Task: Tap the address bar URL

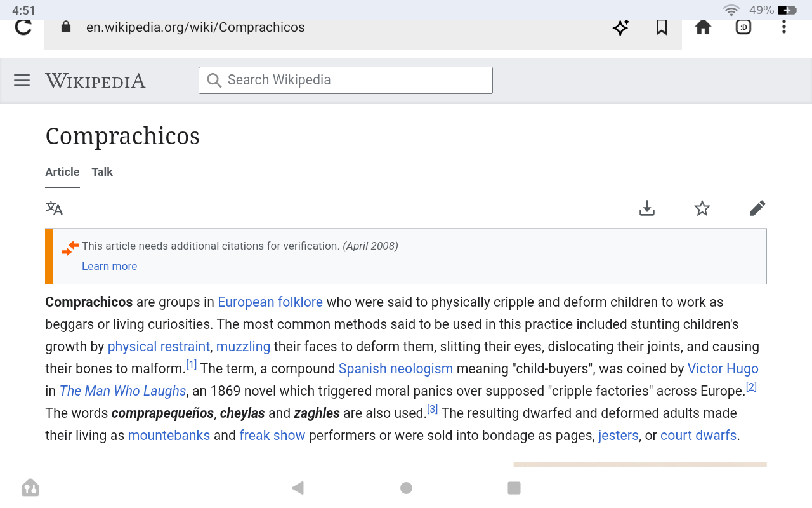Action: (195, 27)
